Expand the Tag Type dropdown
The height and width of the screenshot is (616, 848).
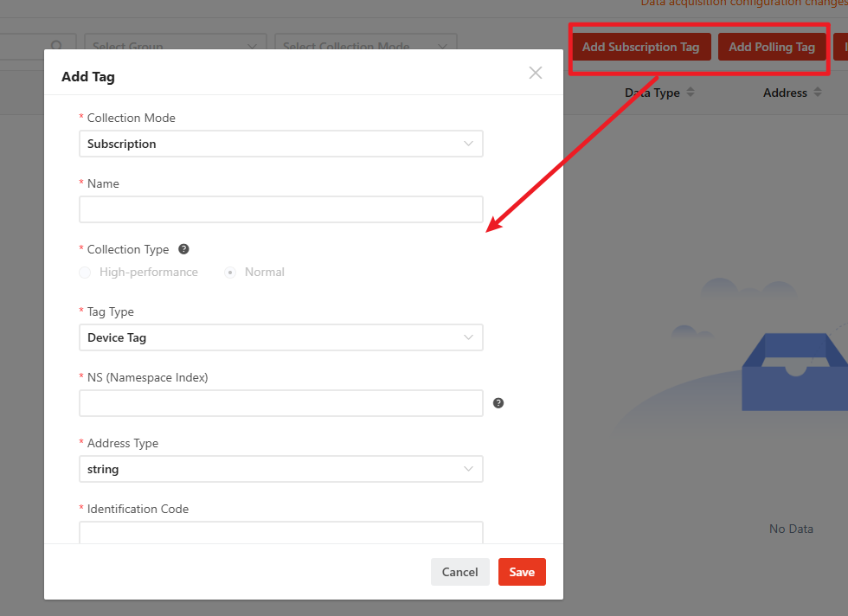280,337
